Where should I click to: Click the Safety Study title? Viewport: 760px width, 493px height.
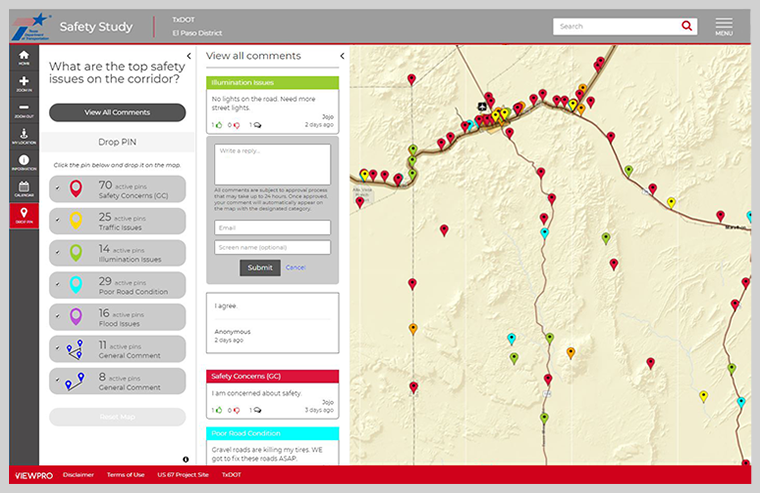tap(96, 27)
